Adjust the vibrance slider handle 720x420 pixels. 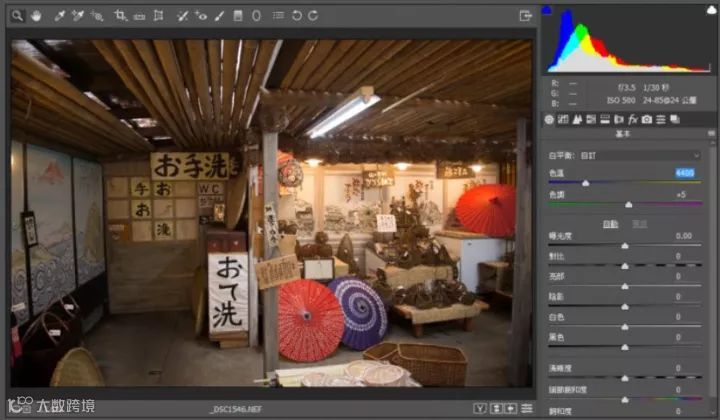point(625,400)
